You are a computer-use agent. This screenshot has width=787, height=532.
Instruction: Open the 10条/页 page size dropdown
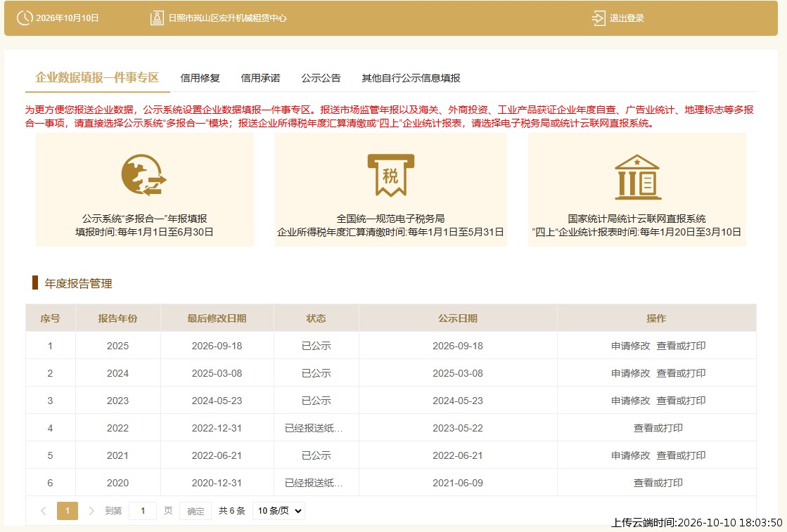[x=279, y=511]
